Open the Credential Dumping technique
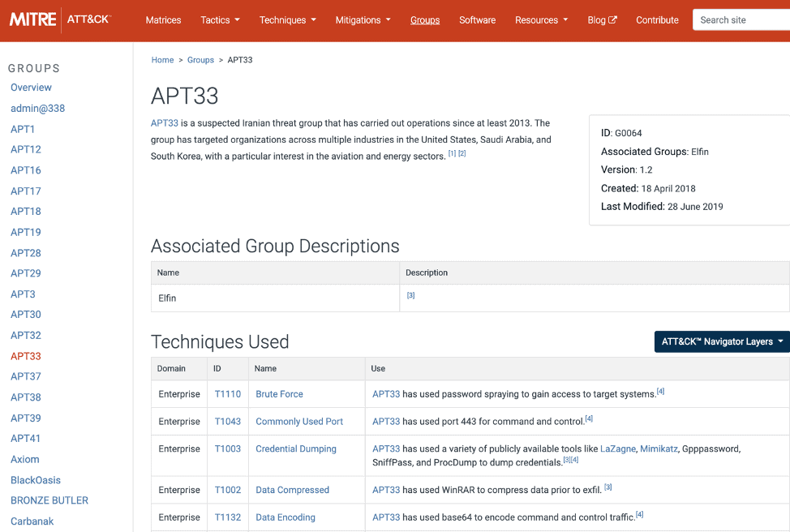This screenshot has width=790, height=532. coord(296,448)
